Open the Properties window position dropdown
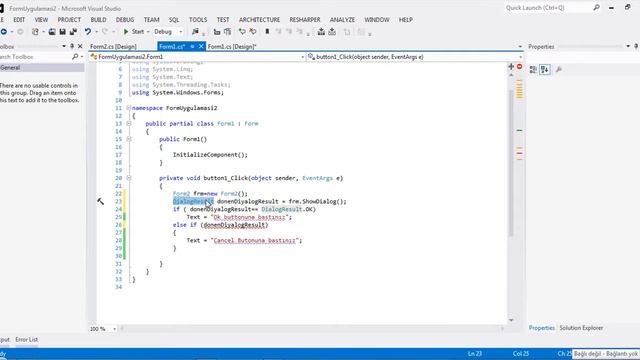Viewport: 640px width, 360px height. 628,47
